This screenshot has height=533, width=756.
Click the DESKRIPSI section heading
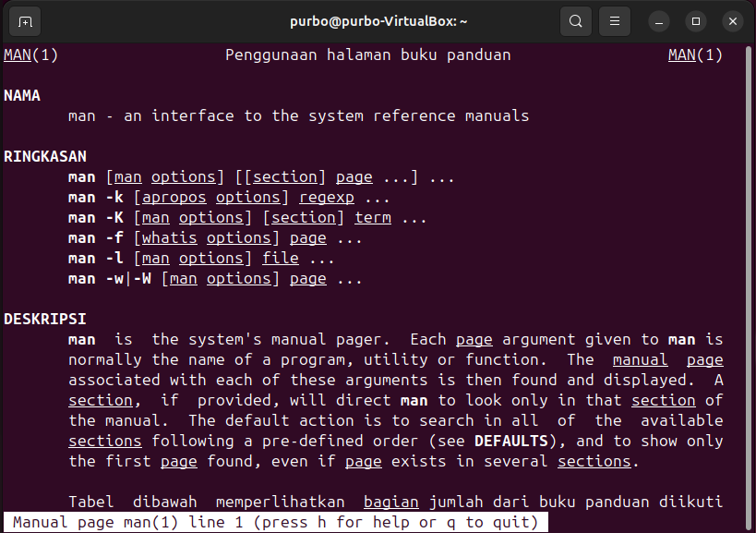[x=45, y=319]
